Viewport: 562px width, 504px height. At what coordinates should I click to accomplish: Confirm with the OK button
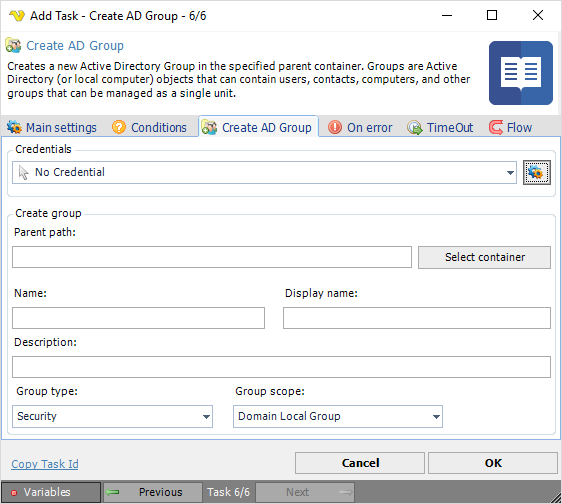(x=493, y=463)
